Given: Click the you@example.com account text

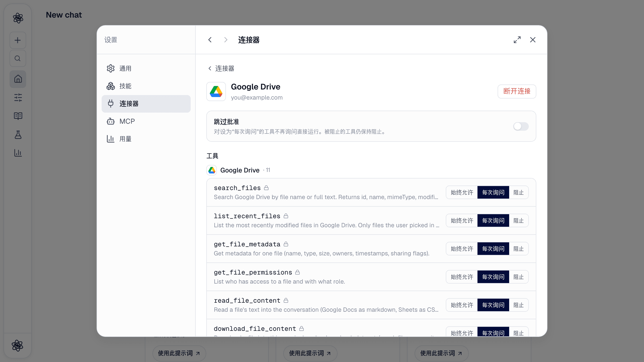Looking at the screenshot, I should [257, 98].
